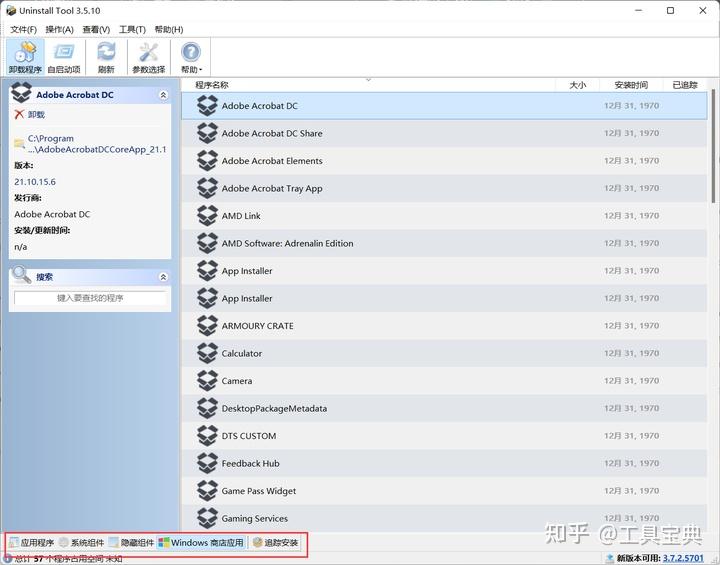Collapse the Adobe Acrobat DC details panel
The width and height of the screenshot is (720, 565).
(x=163, y=95)
